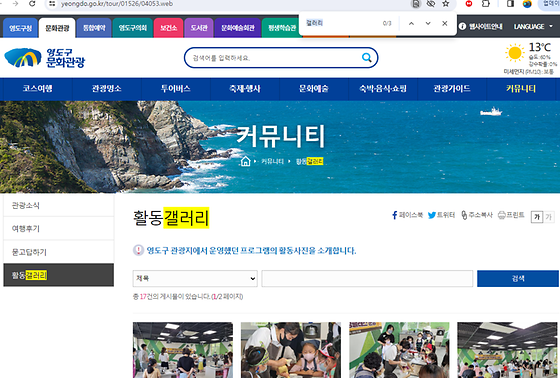Click the gallery keyword input field

point(367,278)
